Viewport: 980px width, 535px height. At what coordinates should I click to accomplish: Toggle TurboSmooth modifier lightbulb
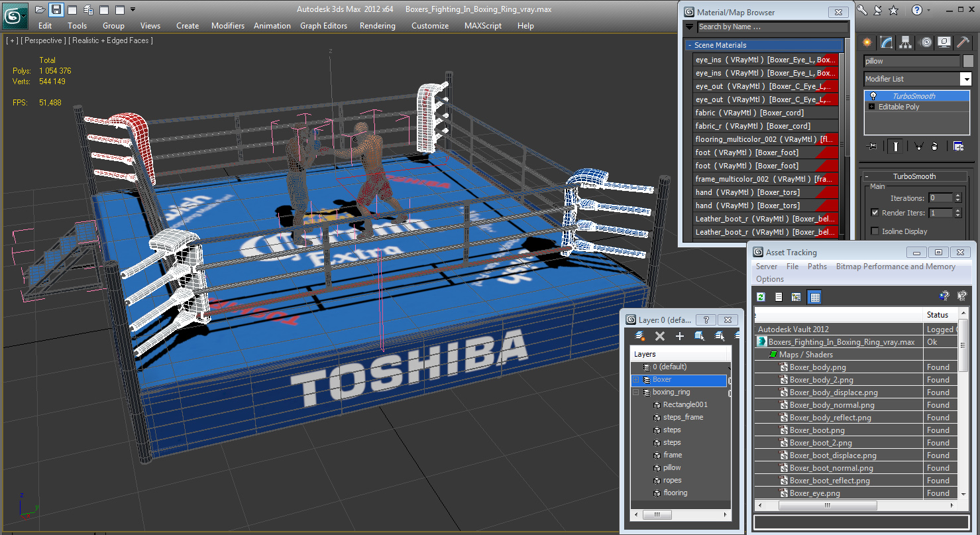[x=873, y=96]
